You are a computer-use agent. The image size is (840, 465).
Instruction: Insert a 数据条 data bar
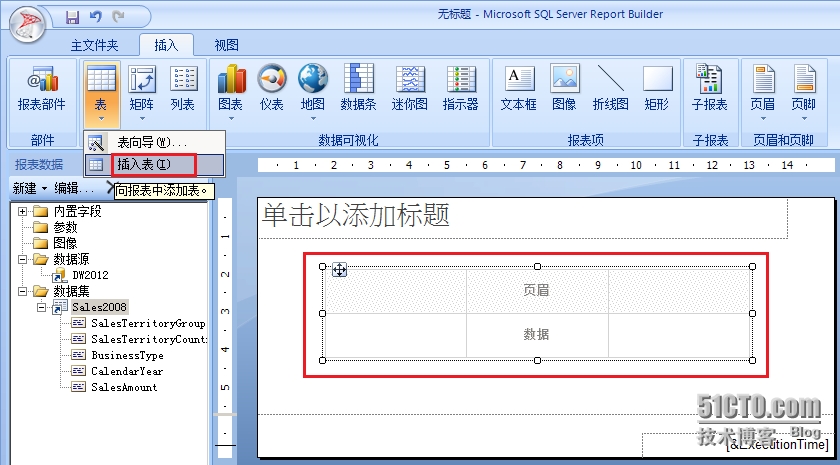358,88
